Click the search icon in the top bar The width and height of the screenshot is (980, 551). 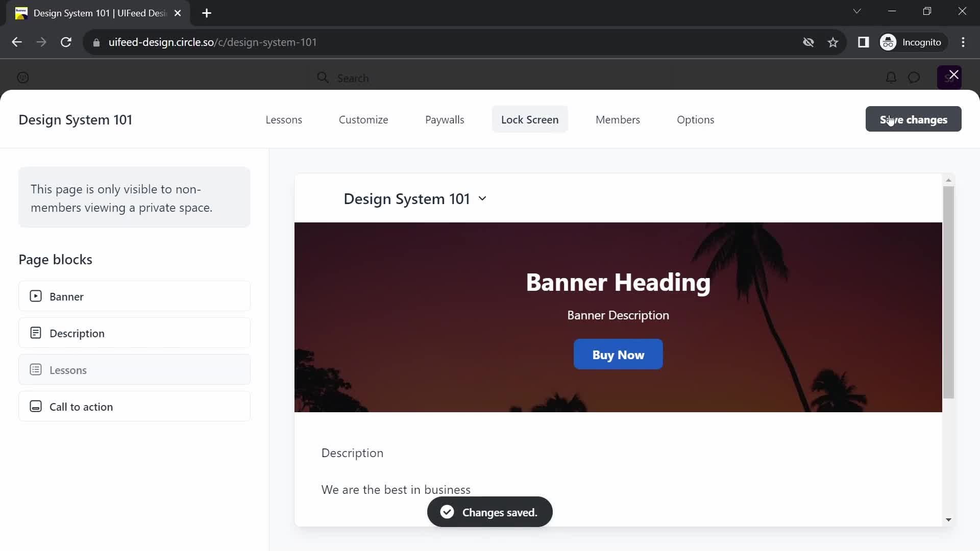coord(323,78)
